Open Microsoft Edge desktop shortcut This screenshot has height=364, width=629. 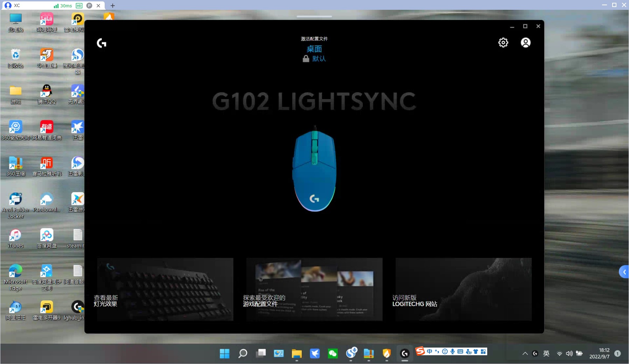tap(16, 278)
